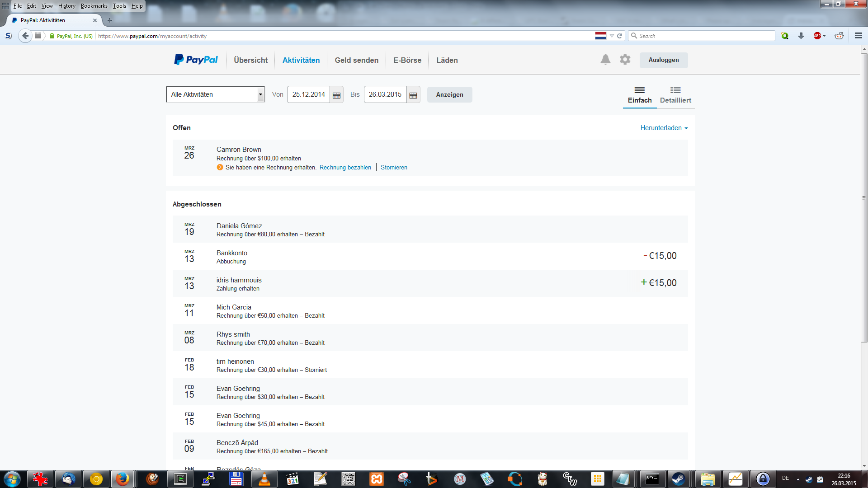This screenshot has width=868, height=488.
Task: Launch Steam from the taskbar
Action: point(678,479)
